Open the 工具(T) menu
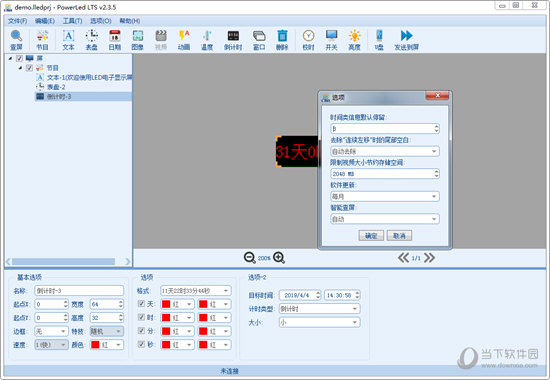This screenshot has width=550, height=380. (72, 21)
